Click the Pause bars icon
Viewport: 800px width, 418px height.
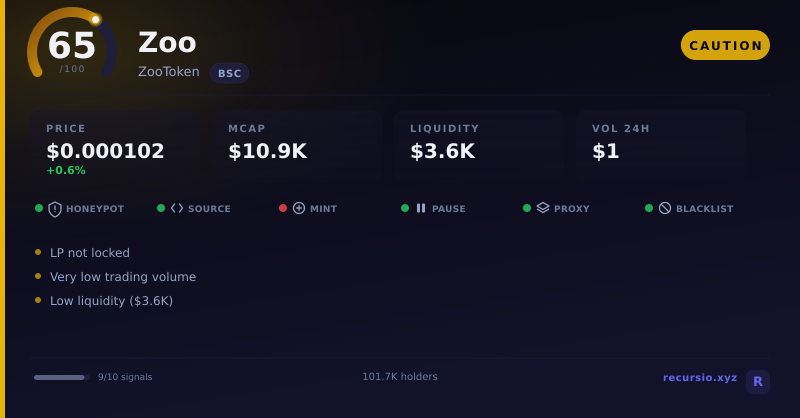pos(421,208)
